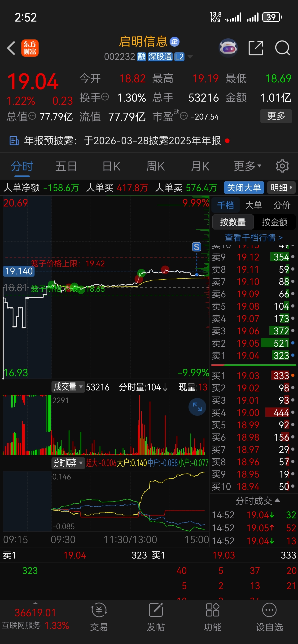Tap 买10 row at 18.94
Image resolution: width=298 pixels, height=644 pixels.
click(x=254, y=487)
